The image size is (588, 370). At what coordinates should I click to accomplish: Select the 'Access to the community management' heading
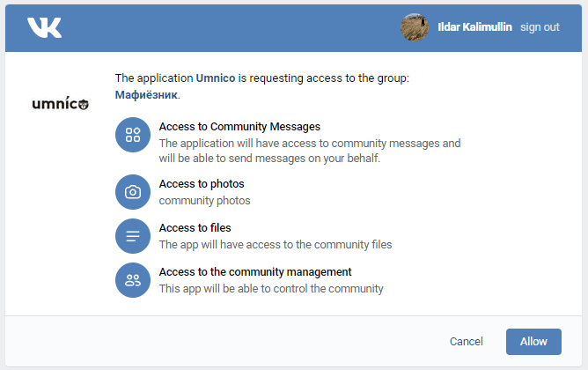(255, 272)
